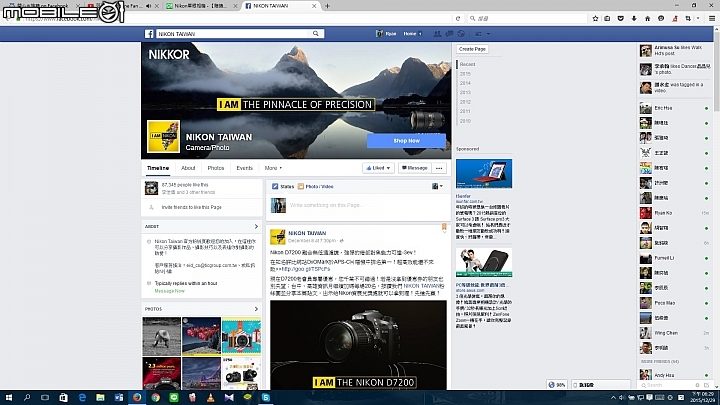The width and height of the screenshot is (720, 405).
Task: Open the Facebook privacy shortcuts icon
Action: tap(478, 34)
